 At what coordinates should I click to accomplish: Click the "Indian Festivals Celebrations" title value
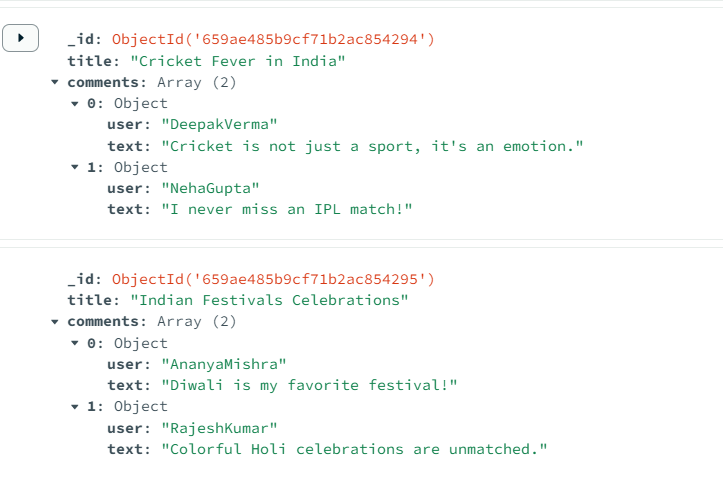[x=269, y=300]
